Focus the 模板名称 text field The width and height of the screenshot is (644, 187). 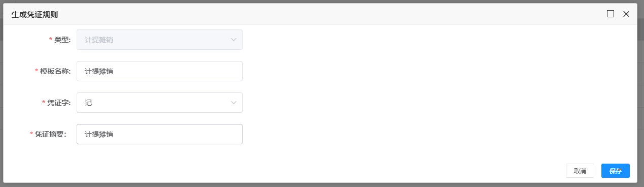(159, 71)
